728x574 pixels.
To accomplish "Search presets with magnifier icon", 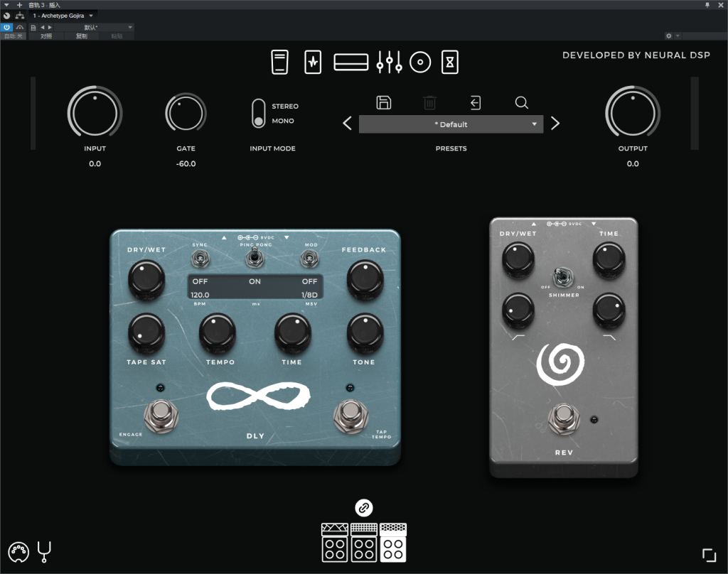I will (x=521, y=102).
